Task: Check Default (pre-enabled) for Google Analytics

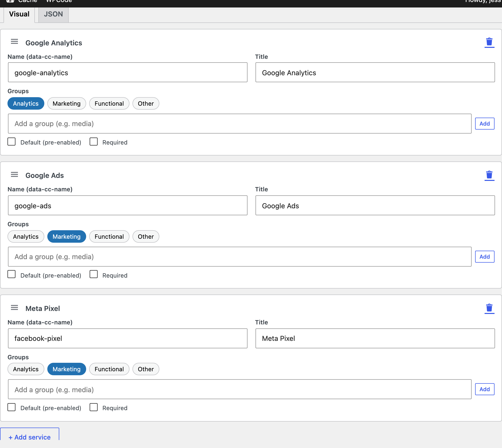Action: click(11, 142)
